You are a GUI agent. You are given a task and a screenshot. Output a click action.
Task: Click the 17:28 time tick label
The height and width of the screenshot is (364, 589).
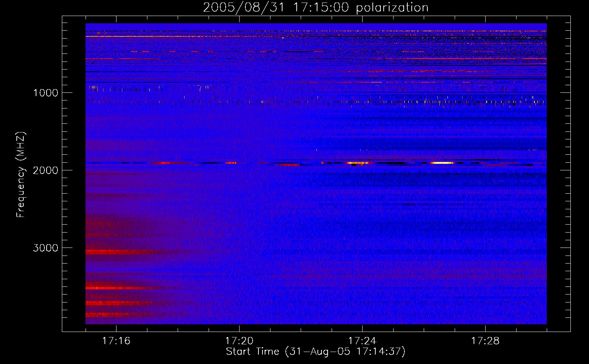(485, 341)
